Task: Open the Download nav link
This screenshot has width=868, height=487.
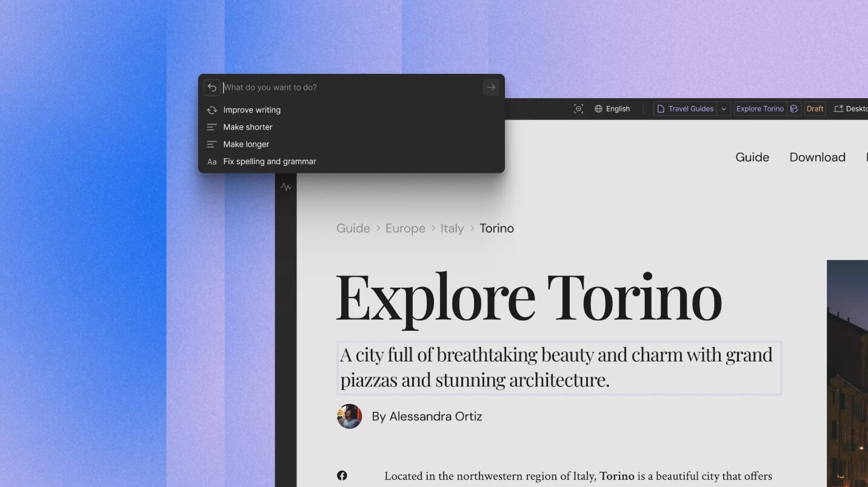Action: (817, 157)
